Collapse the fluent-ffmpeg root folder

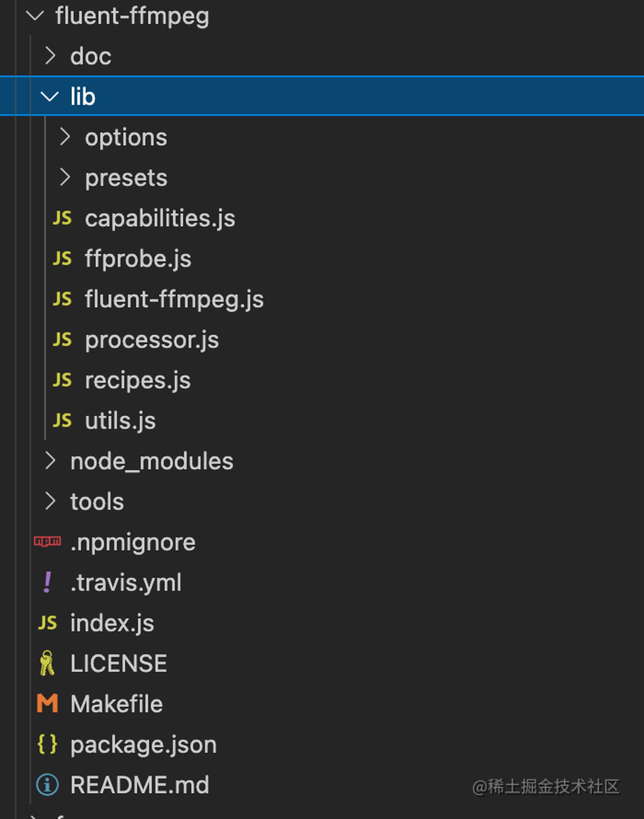pyautogui.click(x=35, y=16)
